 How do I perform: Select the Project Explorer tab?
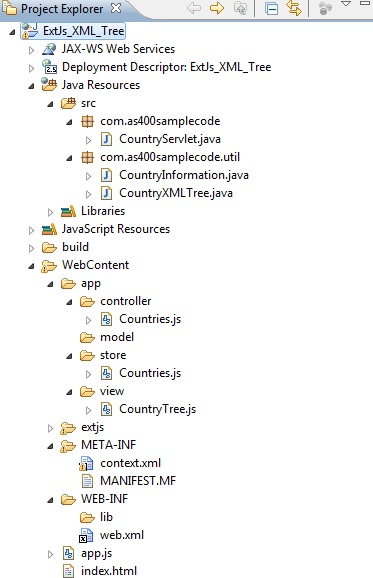point(62,8)
